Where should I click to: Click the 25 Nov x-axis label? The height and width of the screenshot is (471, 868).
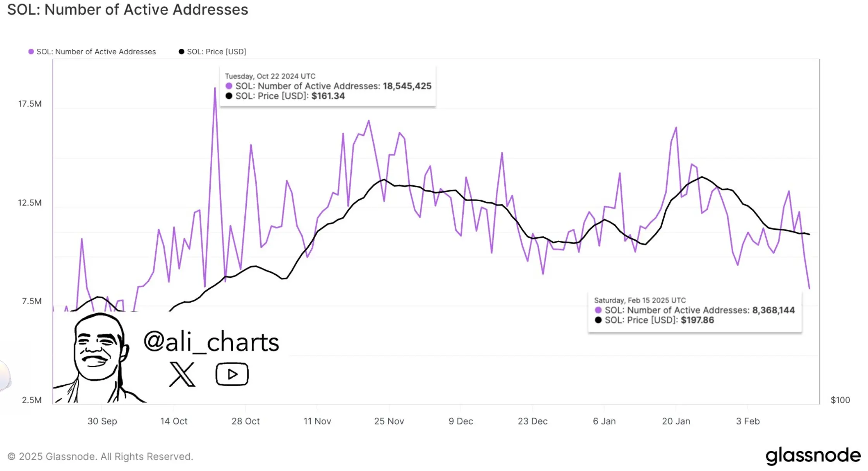coord(389,421)
